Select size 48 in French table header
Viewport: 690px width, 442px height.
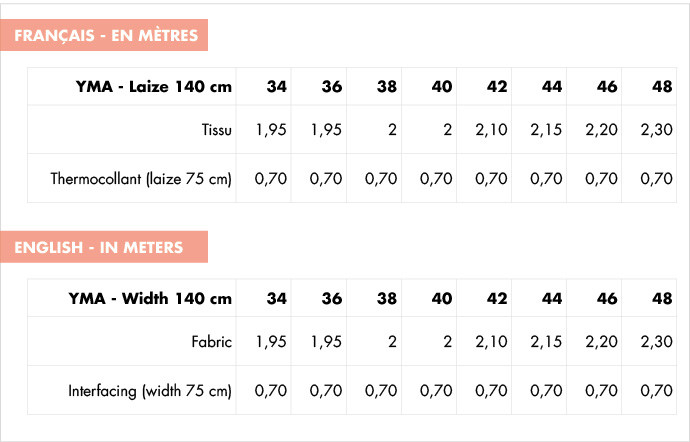(x=662, y=86)
